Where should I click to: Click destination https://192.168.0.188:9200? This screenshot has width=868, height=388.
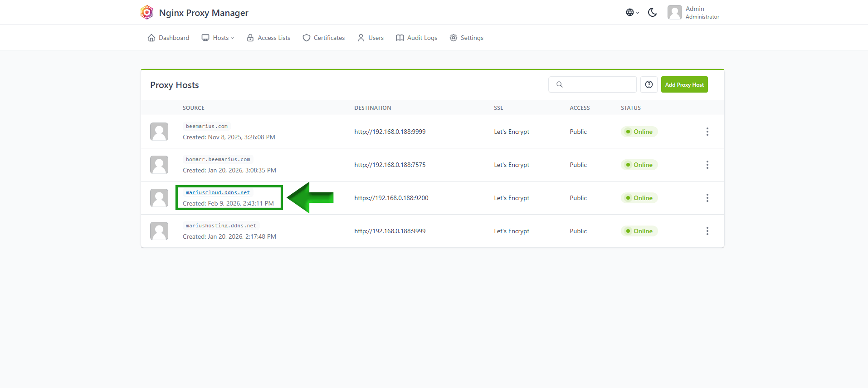[391, 198]
